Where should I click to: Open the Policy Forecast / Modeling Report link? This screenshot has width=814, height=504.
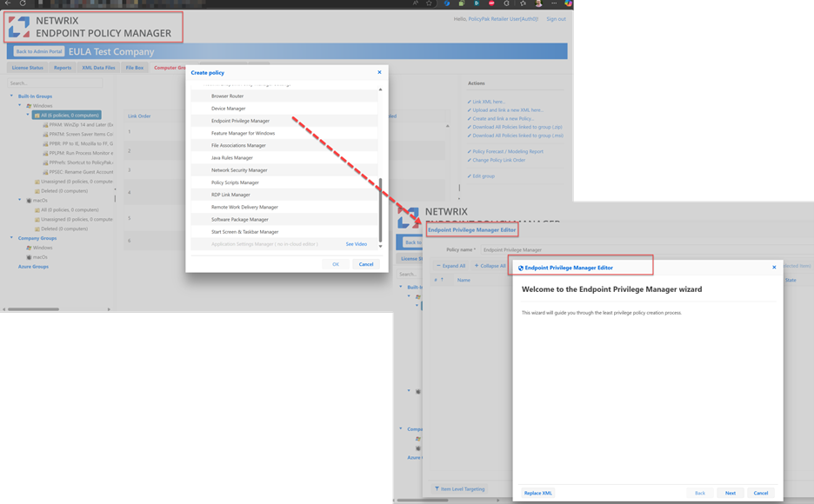point(507,151)
